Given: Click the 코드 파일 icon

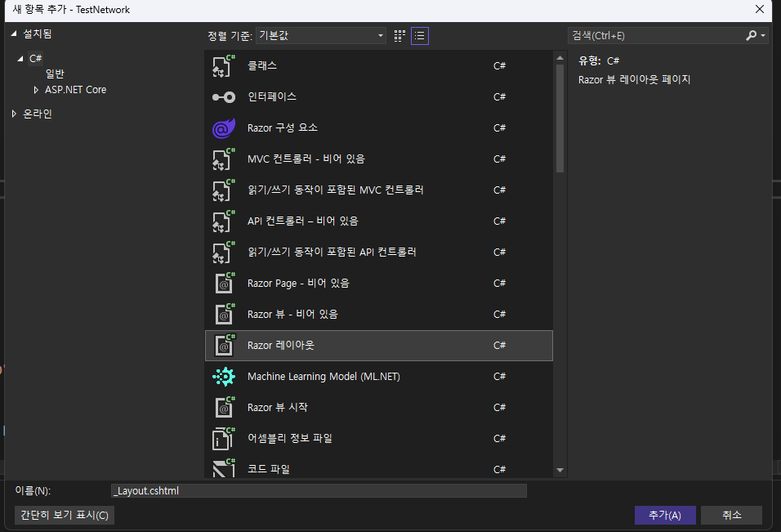Looking at the screenshot, I should (224, 468).
